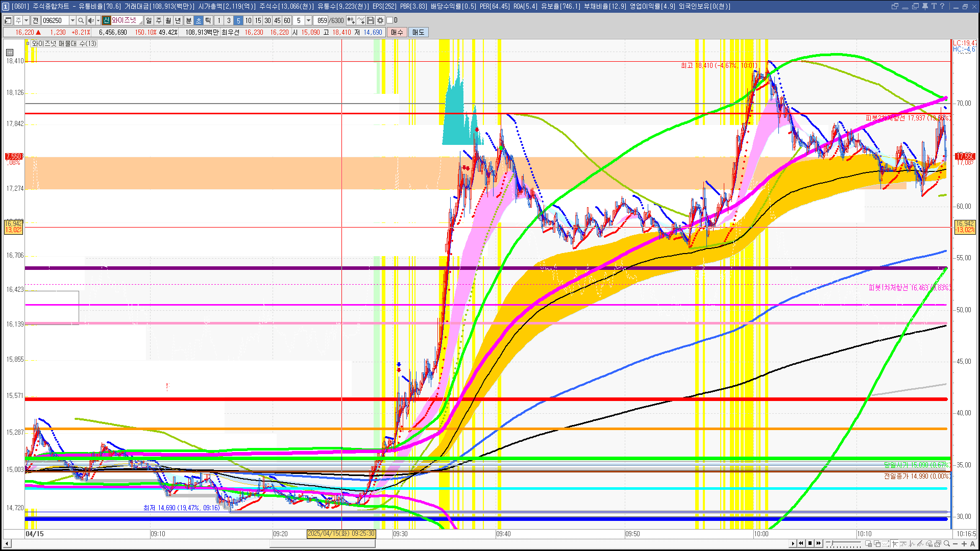
Task: Select the 10 minute interval button
Action: tap(248, 20)
